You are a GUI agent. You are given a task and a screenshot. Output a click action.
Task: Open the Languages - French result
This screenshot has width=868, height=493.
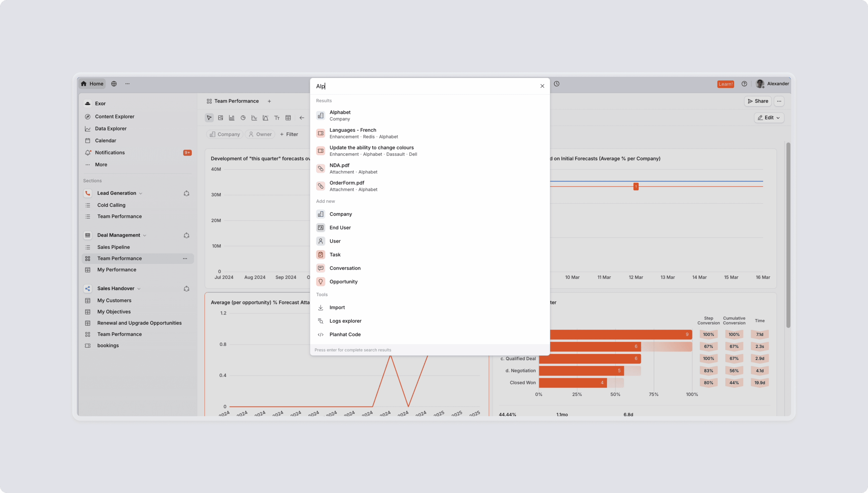[x=429, y=133]
